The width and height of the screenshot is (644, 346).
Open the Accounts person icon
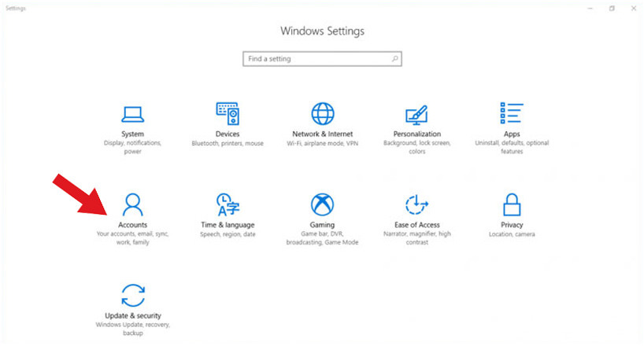click(x=133, y=204)
